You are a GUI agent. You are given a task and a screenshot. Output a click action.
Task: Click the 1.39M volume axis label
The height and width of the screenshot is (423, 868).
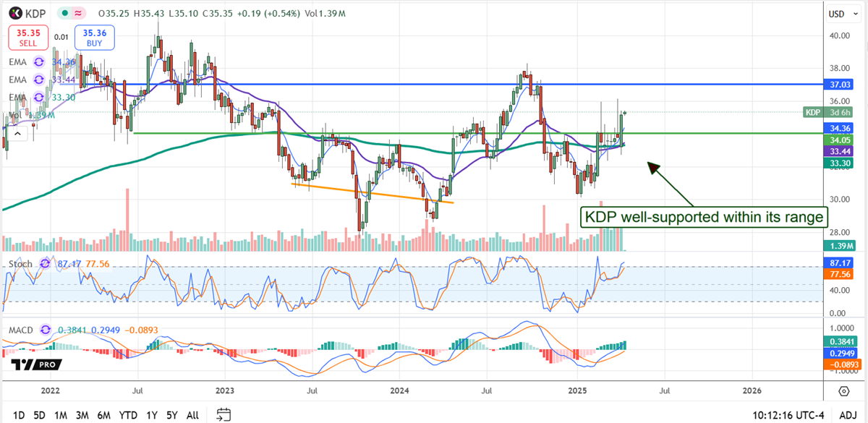coord(840,247)
